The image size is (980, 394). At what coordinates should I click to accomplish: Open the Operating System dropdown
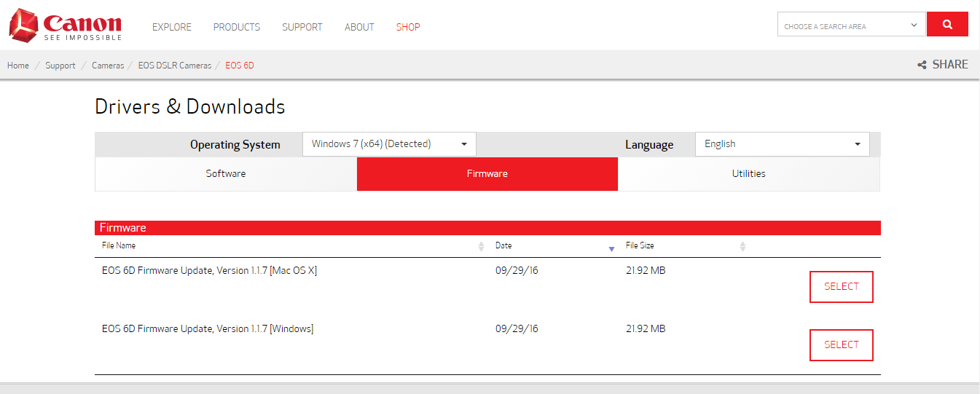pyautogui.click(x=389, y=144)
